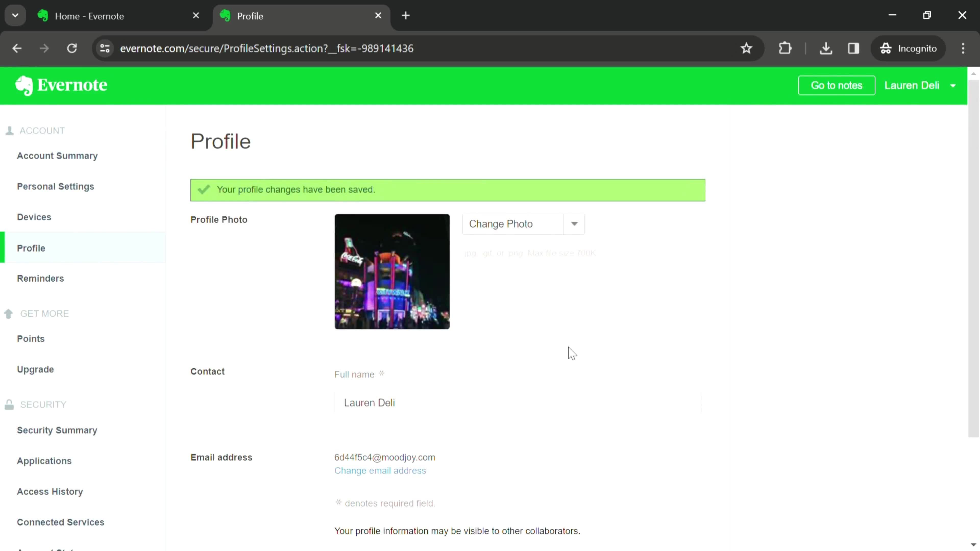Expand the Change Photo dropdown
The height and width of the screenshot is (551, 980).
pyautogui.click(x=575, y=224)
